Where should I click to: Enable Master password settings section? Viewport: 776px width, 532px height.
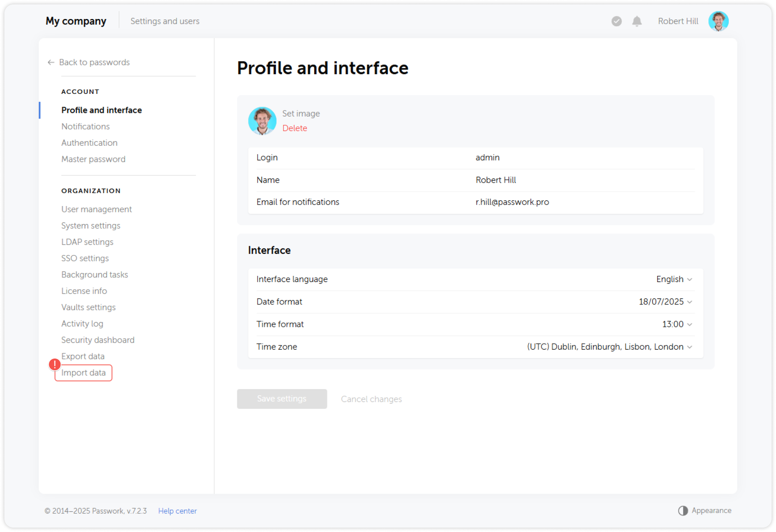(x=93, y=159)
